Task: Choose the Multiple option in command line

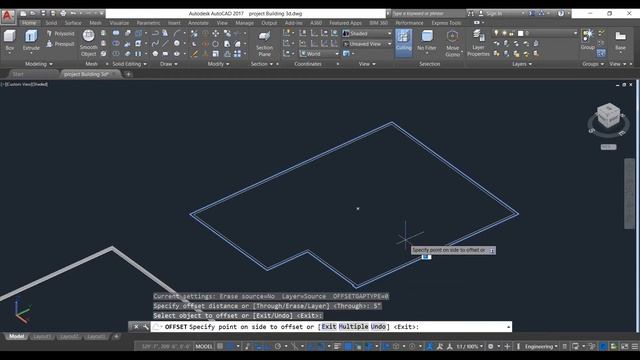Action: pos(353,327)
